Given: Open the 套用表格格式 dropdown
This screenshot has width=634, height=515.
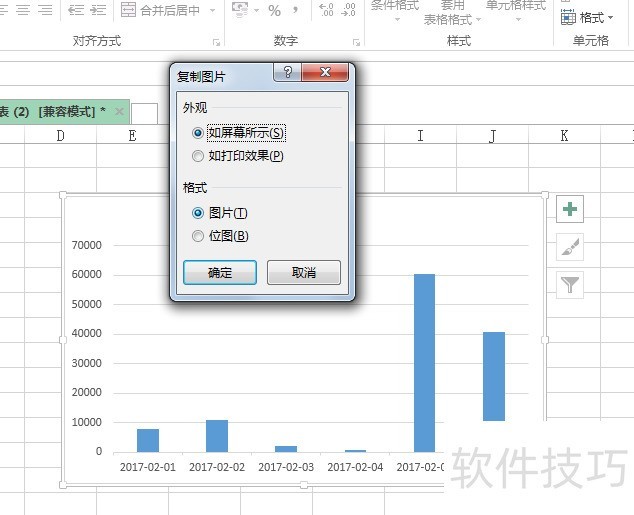Looking at the screenshot, I should (x=452, y=13).
